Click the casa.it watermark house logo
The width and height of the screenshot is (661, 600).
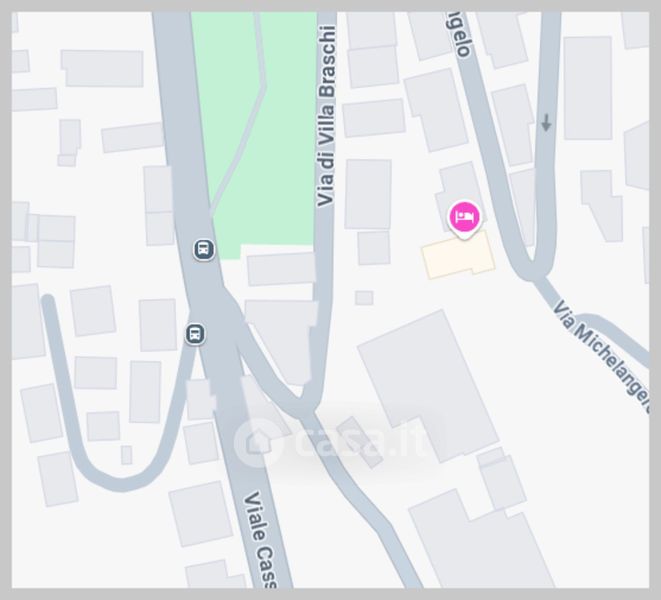[x=258, y=442]
